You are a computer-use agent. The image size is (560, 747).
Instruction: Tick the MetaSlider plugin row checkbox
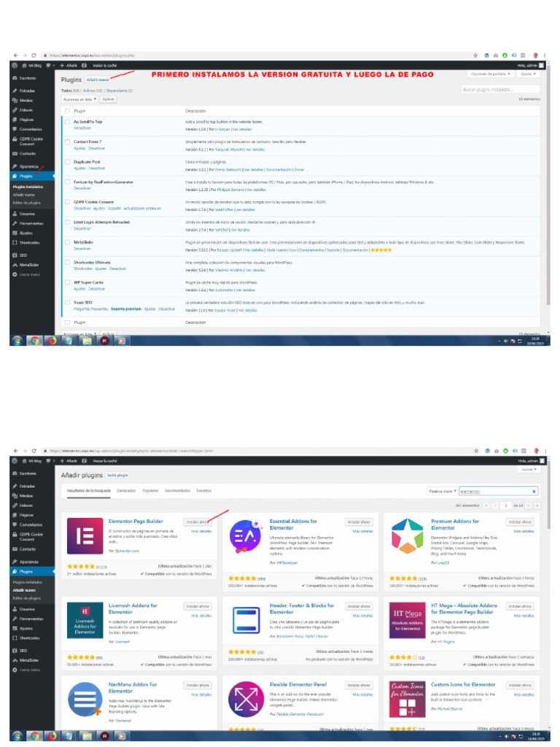68,242
